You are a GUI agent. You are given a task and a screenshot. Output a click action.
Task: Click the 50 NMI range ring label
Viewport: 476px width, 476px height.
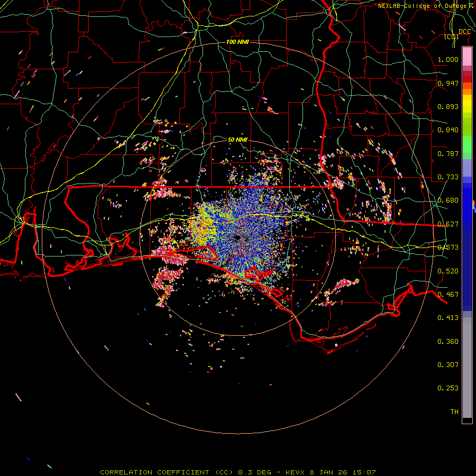click(x=237, y=140)
